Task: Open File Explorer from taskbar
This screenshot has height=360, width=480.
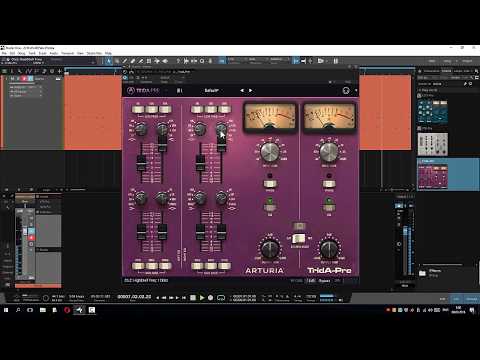Action: (43, 310)
